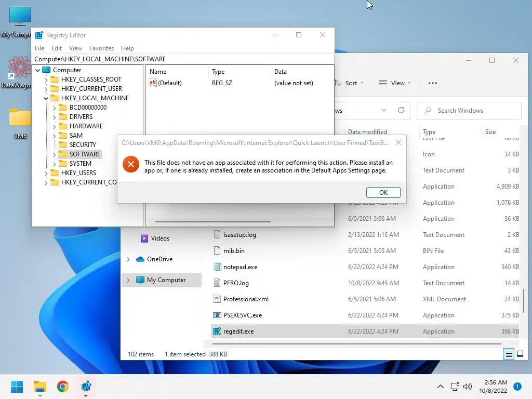Image resolution: width=532 pixels, height=399 pixels.
Task: Click the Type column header in Registry Editor
Action: pyautogui.click(x=218, y=72)
